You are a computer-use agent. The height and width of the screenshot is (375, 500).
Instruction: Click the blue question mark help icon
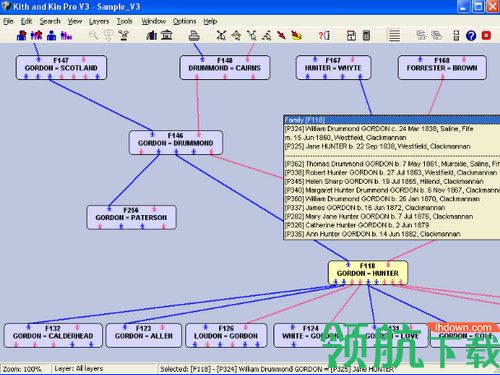[x=471, y=36]
